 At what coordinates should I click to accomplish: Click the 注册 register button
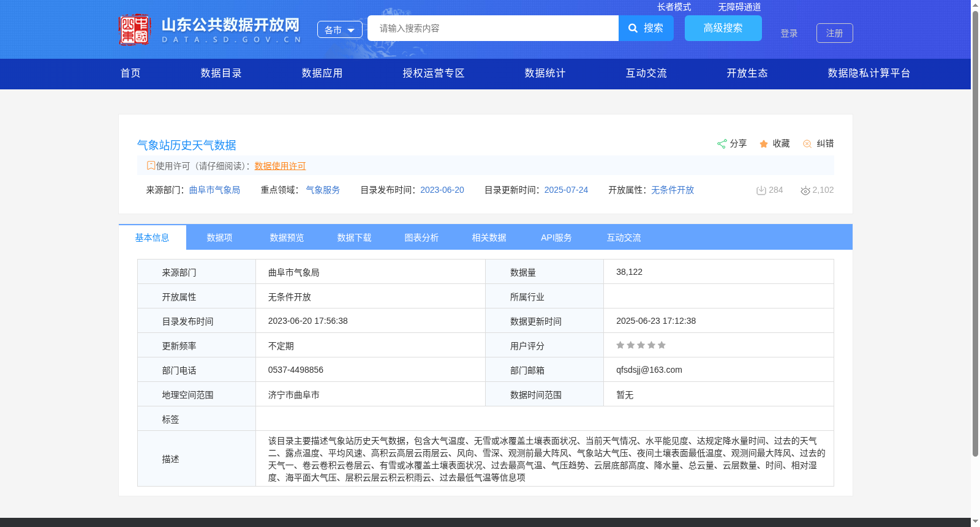(835, 33)
